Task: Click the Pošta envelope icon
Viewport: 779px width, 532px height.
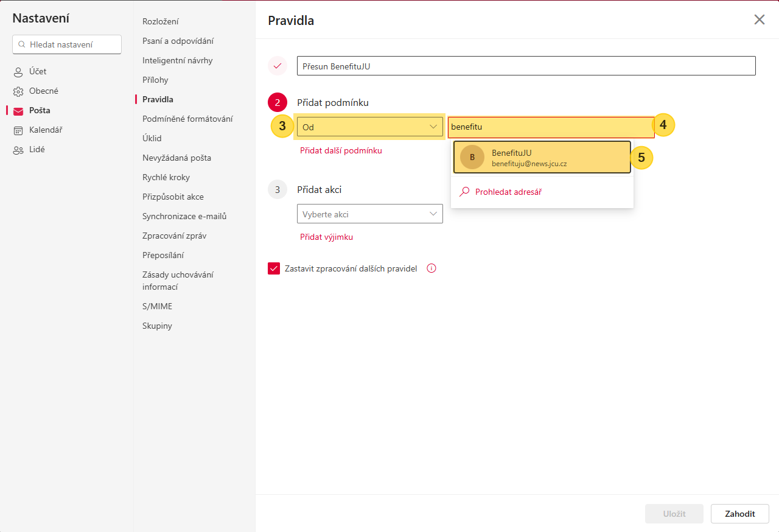Action: pos(18,111)
